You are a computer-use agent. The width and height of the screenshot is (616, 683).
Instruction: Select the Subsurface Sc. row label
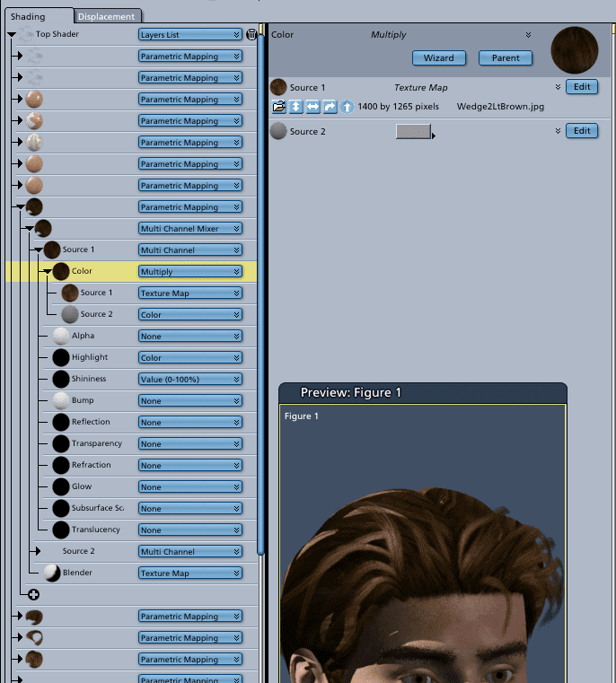98,508
